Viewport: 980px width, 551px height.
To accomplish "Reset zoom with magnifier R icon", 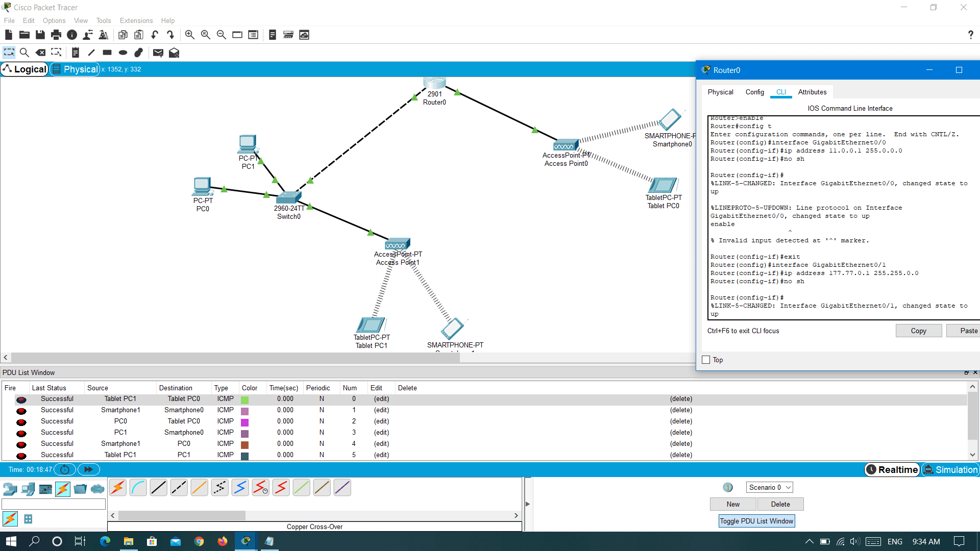I will (x=205, y=35).
